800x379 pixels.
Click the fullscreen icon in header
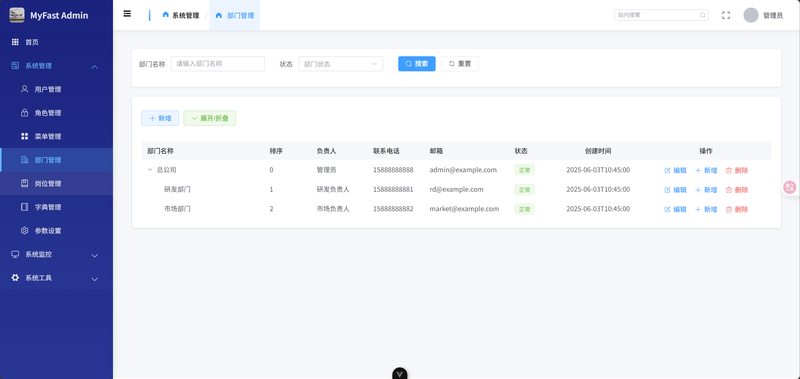click(x=726, y=15)
